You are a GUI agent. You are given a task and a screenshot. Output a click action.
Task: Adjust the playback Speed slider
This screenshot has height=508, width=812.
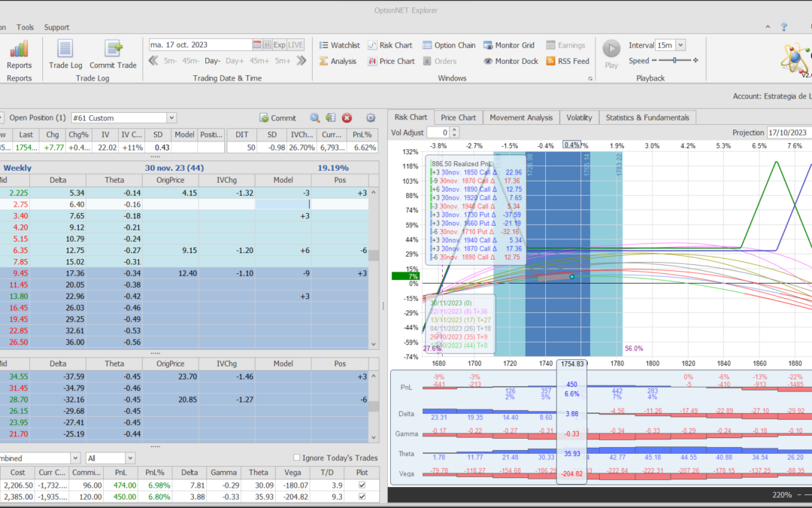[675, 61]
